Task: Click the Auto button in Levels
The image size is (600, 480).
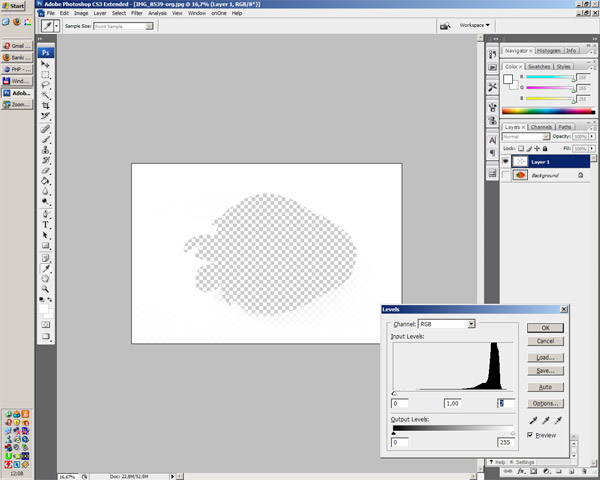Action: pyautogui.click(x=545, y=387)
